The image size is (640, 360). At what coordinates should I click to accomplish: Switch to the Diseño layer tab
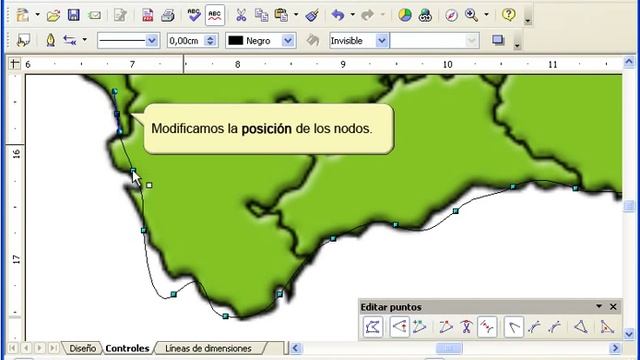(x=82, y=349)
